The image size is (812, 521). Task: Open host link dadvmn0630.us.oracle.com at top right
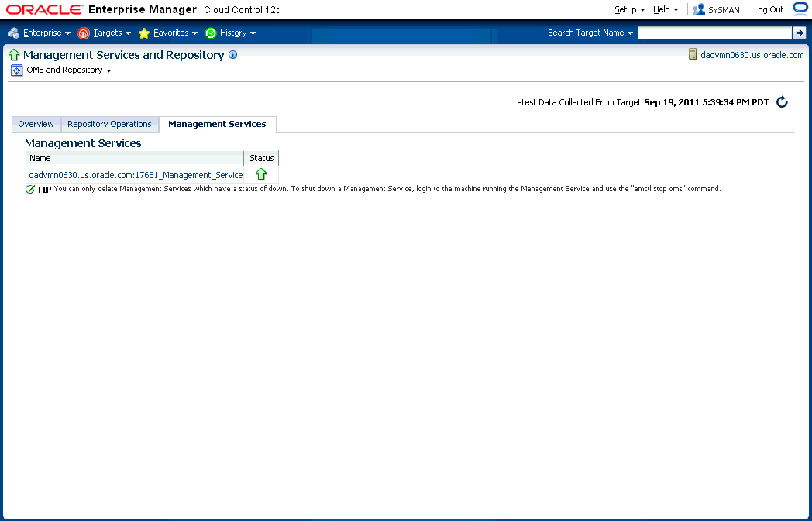click(x=752, y=55)
